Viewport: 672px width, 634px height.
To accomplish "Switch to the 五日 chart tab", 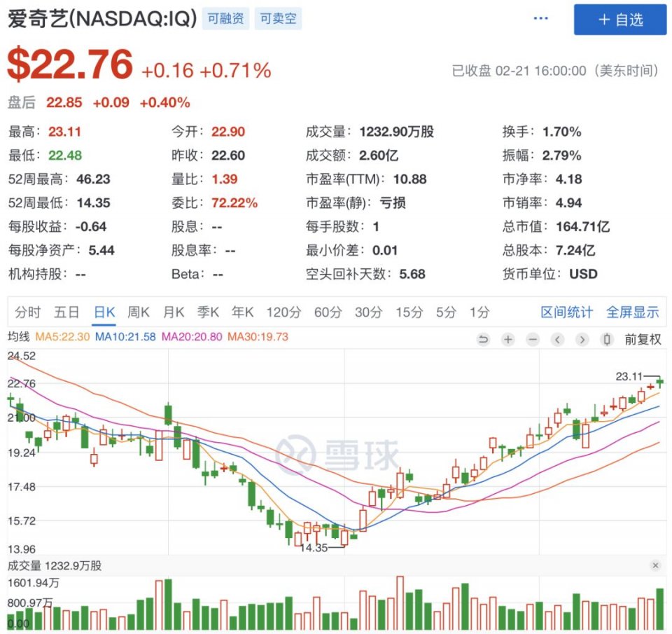I will tap(66, 312).
